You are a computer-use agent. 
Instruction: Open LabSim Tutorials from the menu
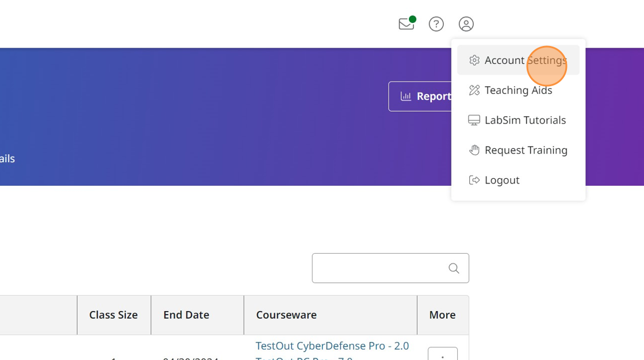525,120
